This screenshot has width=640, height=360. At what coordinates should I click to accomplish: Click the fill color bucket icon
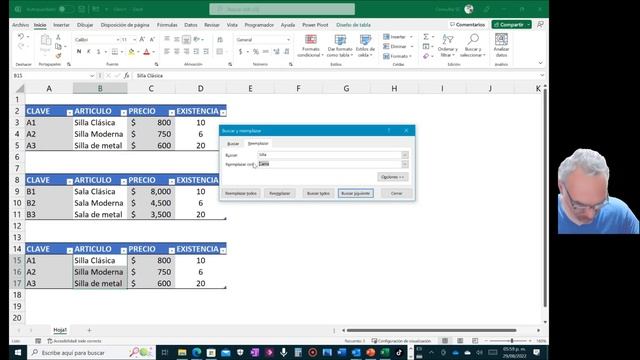tap(131, 52)
